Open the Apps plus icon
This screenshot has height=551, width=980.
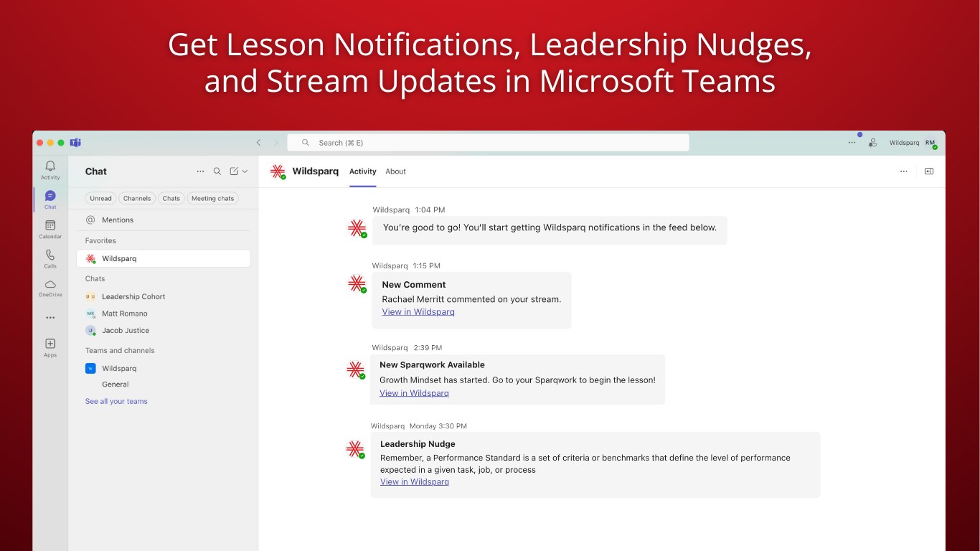[50, 344]
